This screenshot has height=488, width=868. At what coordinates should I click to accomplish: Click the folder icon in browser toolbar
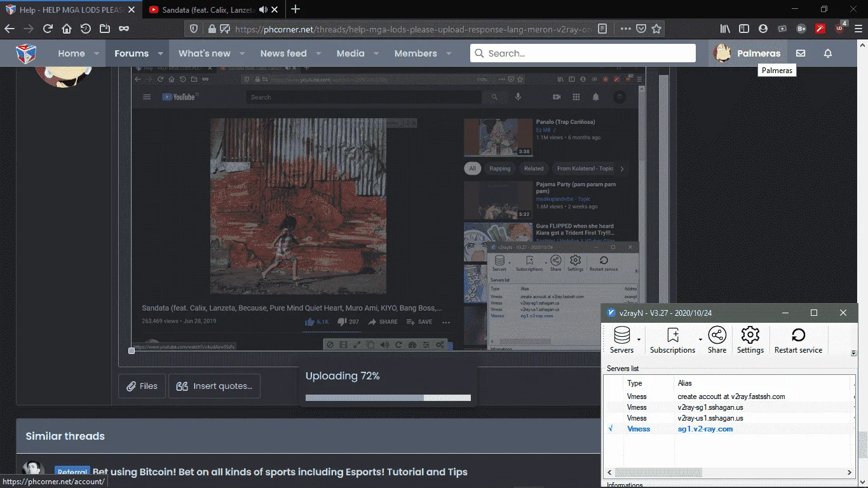click(x=104, y=29)
